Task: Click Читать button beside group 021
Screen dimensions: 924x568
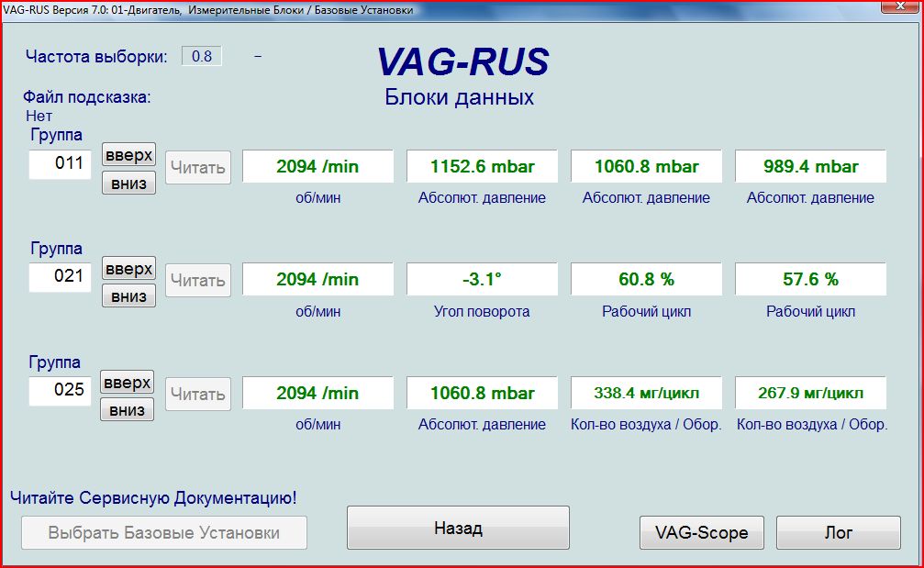Action: (x=198, y=280)
